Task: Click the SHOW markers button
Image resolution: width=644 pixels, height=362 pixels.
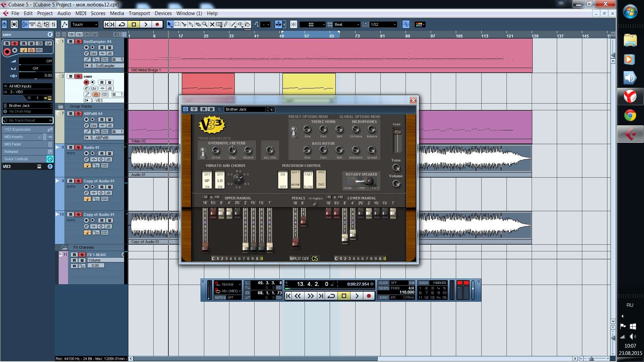Action: coord(423,283)
